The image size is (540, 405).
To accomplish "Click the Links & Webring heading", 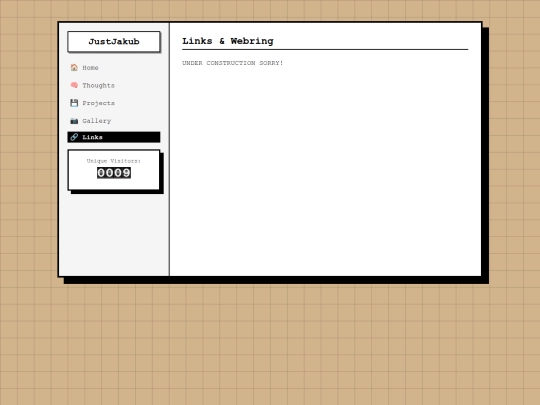I will click(x=228, y=41).
